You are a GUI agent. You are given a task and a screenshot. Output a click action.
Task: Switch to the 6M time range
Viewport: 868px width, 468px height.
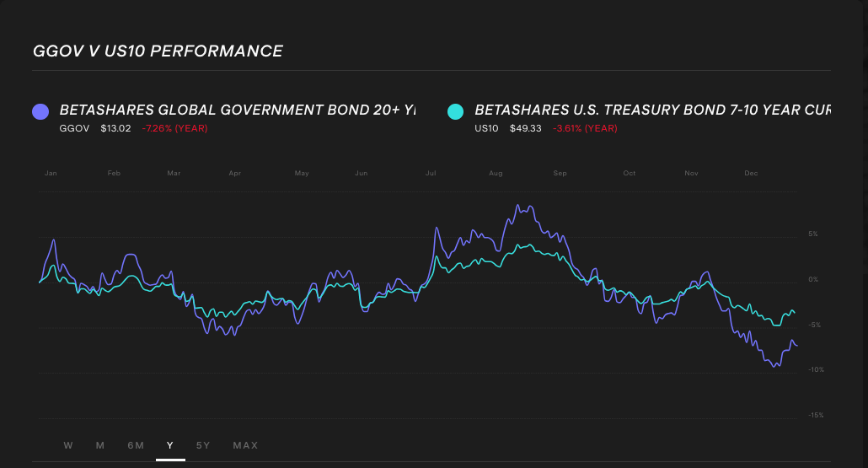[136, 445]
